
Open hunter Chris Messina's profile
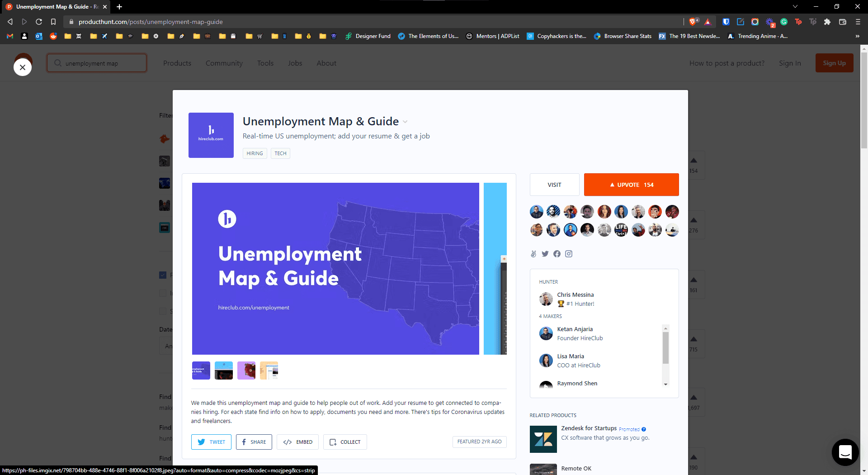click(x=575, y=295)
